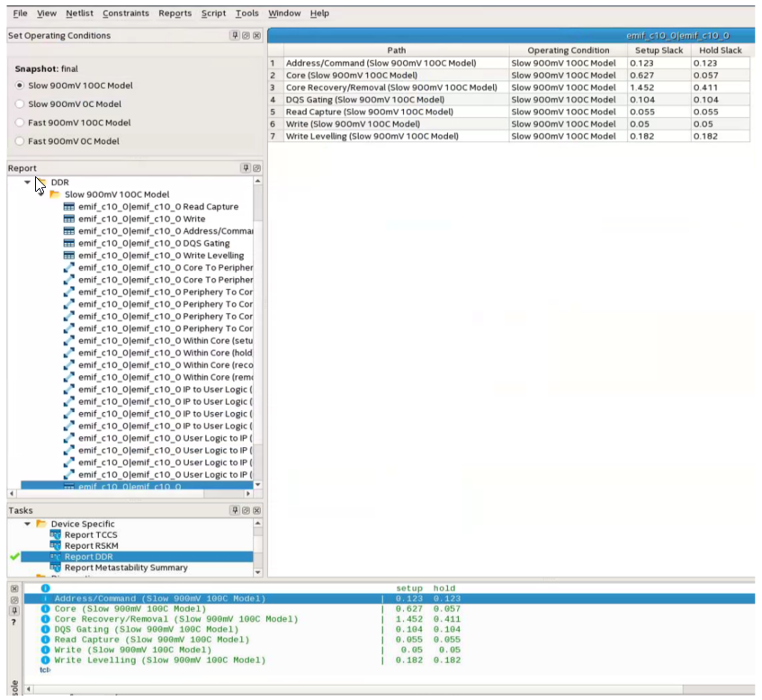Select Fast 900mV 100C Model radio button

pyautogui.click(x=20, y=122)
